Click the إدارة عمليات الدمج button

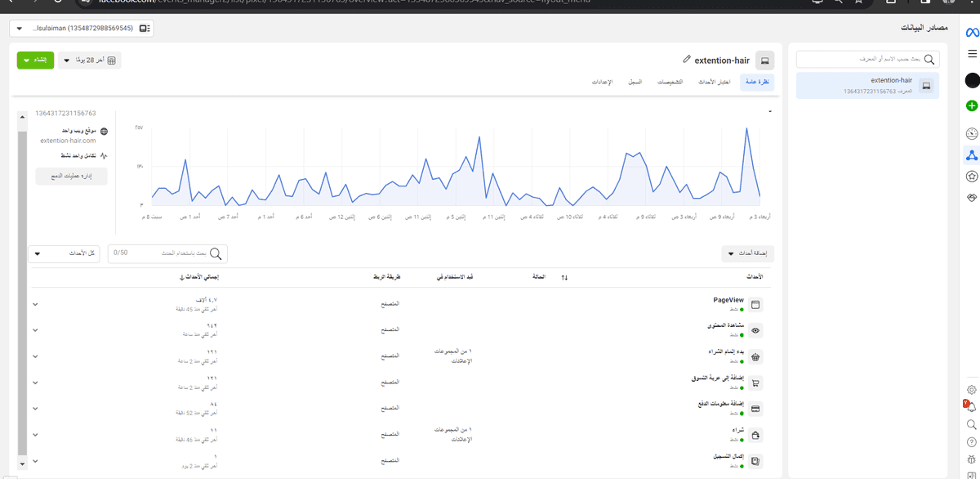72,176
